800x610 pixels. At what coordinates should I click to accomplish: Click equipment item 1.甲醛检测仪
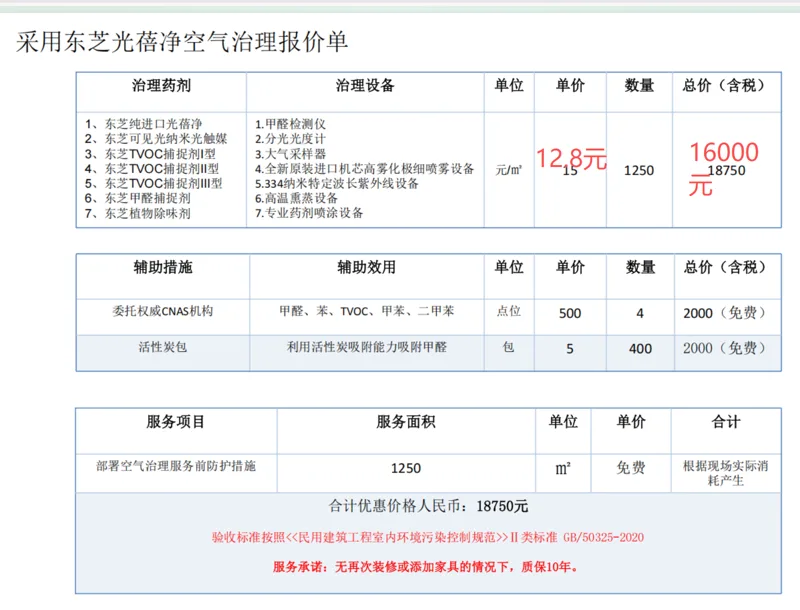click(x=290, y=124)
